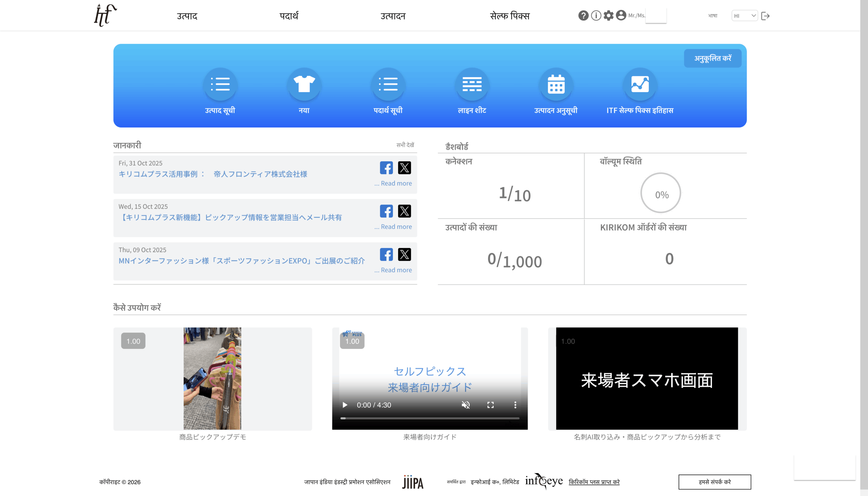Toggle fullscreen on the visitor guide video
Image resolution: width=868 pixels, height=496 pixels.
tap(490, 405)
